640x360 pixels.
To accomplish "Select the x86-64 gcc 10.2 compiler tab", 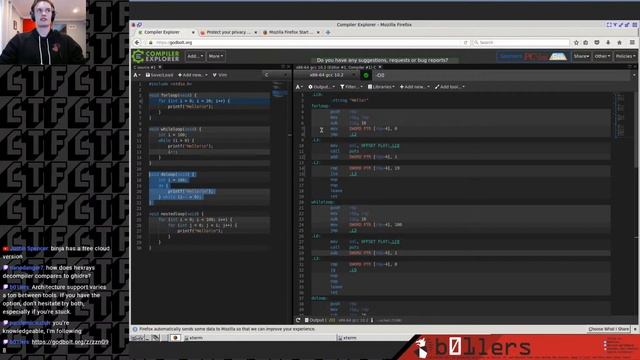I will point(336,67).
